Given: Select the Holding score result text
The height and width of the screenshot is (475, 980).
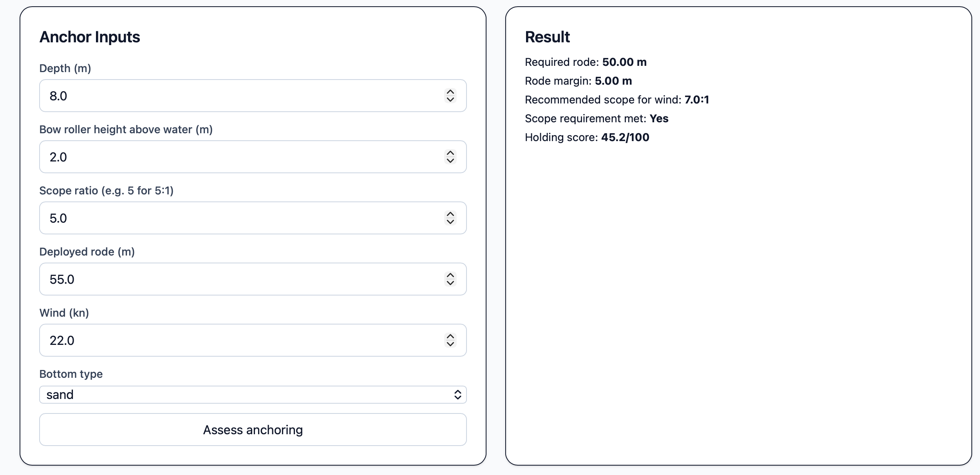Looking at the screenshot, I should click(x=587, y=137).
